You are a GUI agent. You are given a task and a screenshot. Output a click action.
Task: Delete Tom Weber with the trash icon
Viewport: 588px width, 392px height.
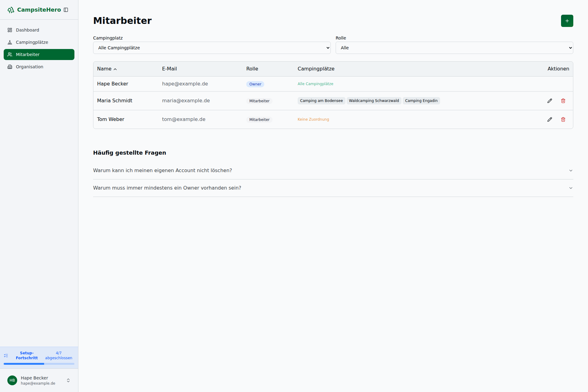click(x=563, y=119)
